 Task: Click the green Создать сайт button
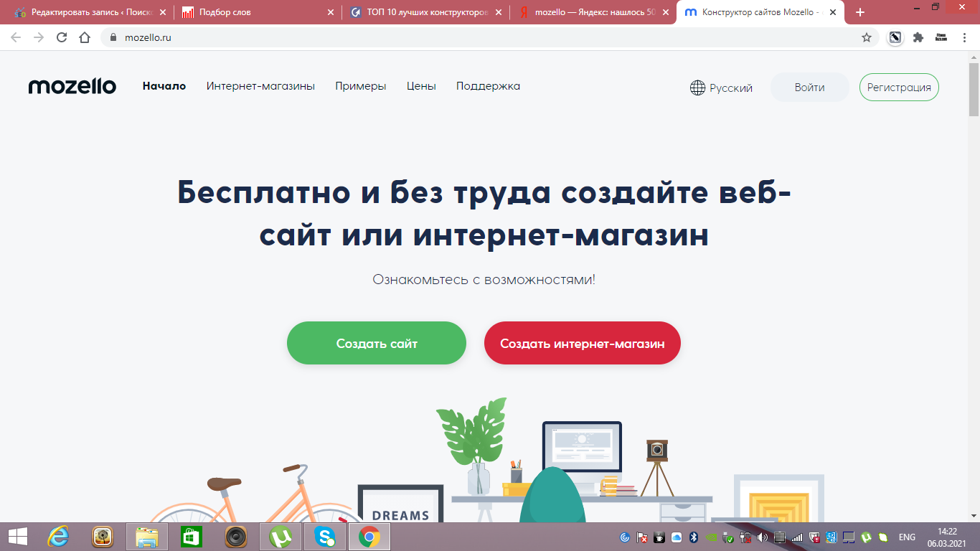click(377, 343)
